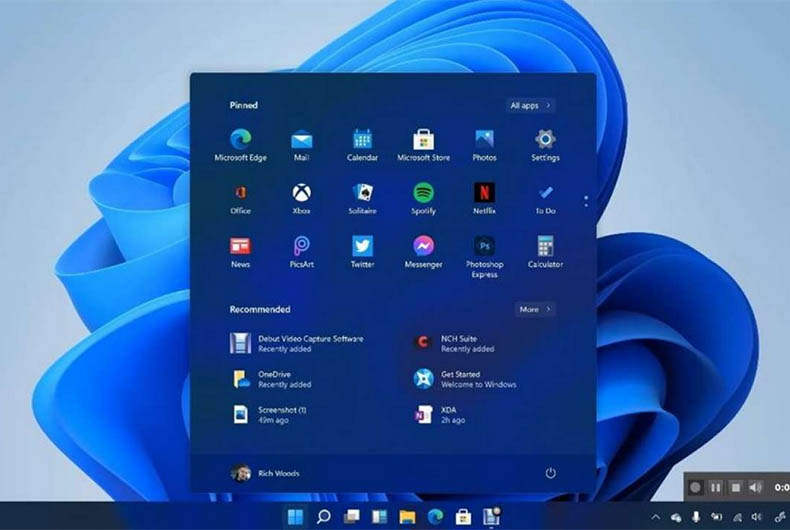Image resolution: width=790 pixels, height=530 pixels.
Task: Launch Messenger
Action: click(423, 252)
